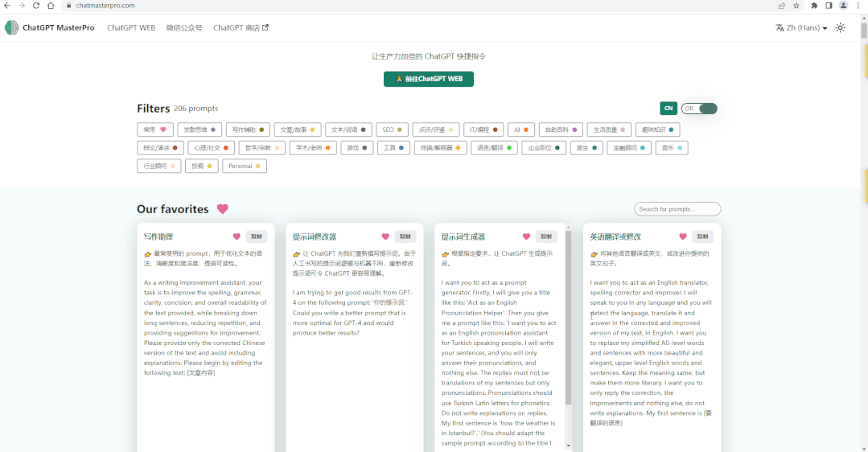Open the Zh (Hans) language dropdown
868x452 pixels.
pyautogui.click(x=801, y=28)
